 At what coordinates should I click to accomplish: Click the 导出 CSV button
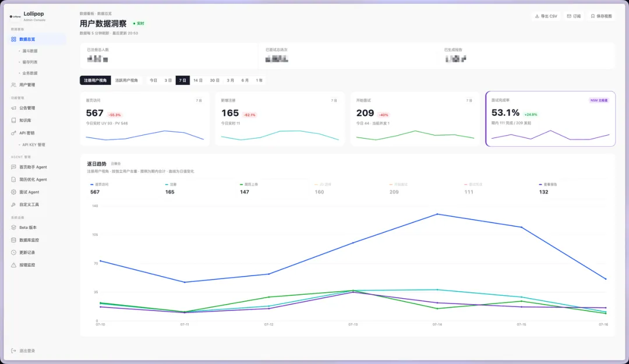pos(546,16)
